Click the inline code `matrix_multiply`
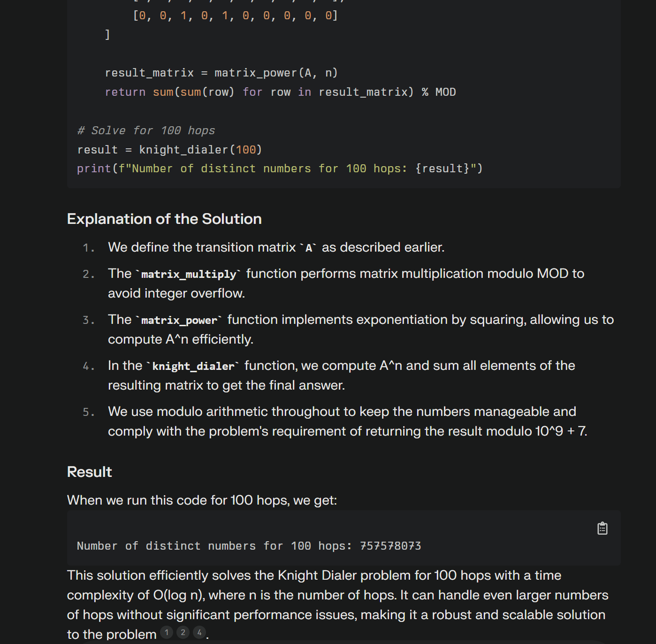 coord(188,274)
